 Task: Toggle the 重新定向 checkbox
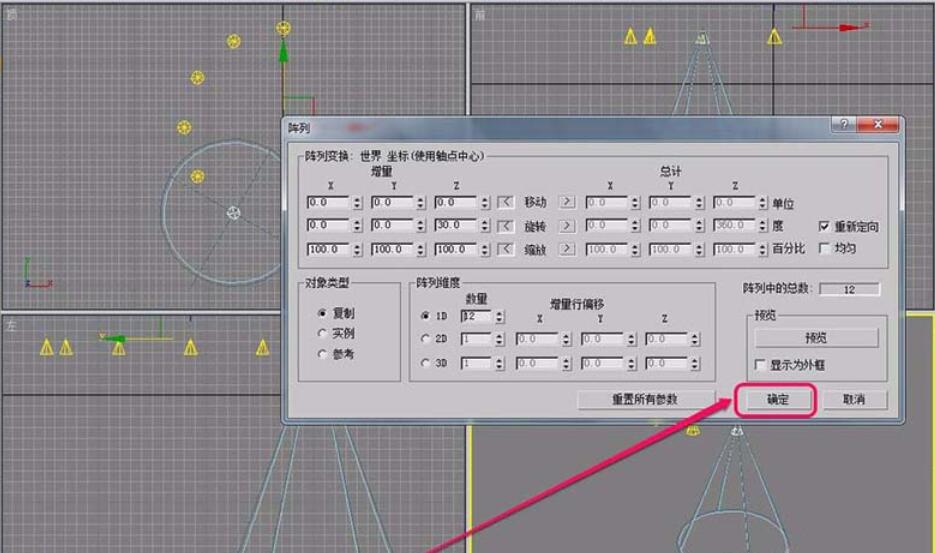coord(823,226)
